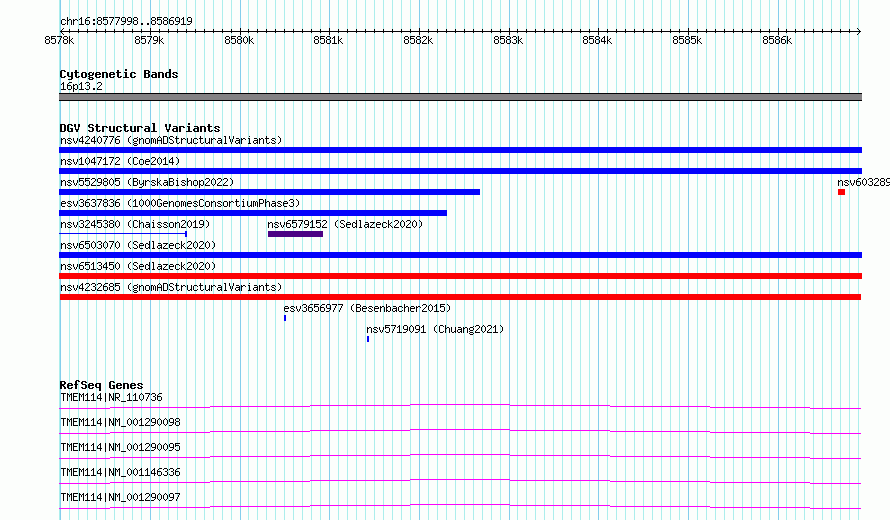Open variant nsv6503070 (Sedlazeck2020) label
890x520 pixels.
[138, 245]
